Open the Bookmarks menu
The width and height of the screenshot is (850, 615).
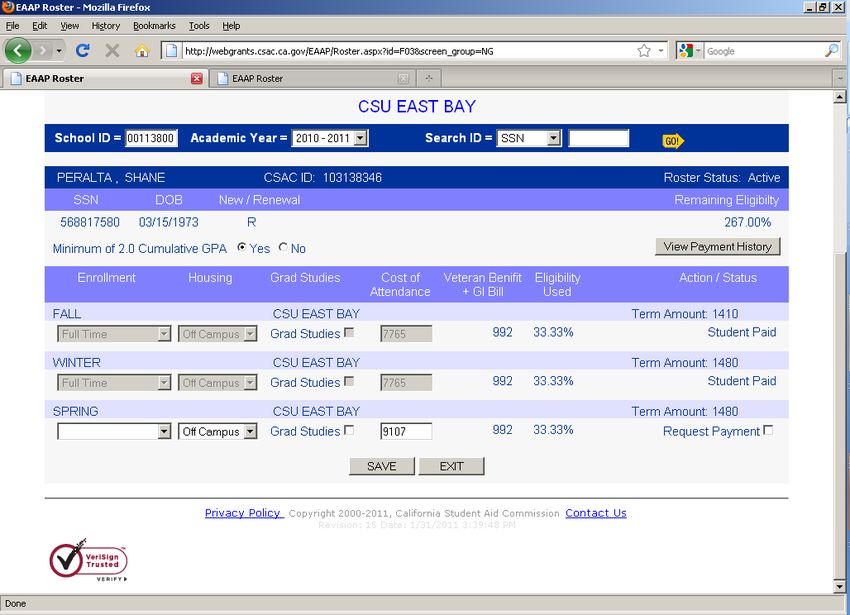click(154, 25)
